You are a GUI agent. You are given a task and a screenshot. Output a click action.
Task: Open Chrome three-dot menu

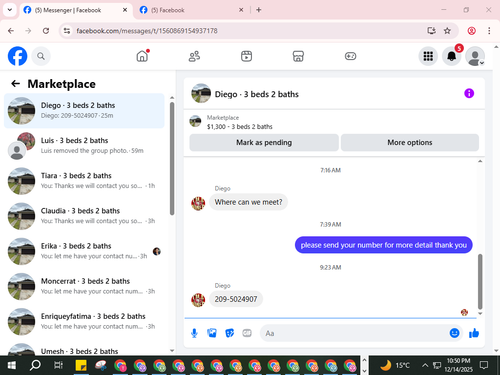489,31
